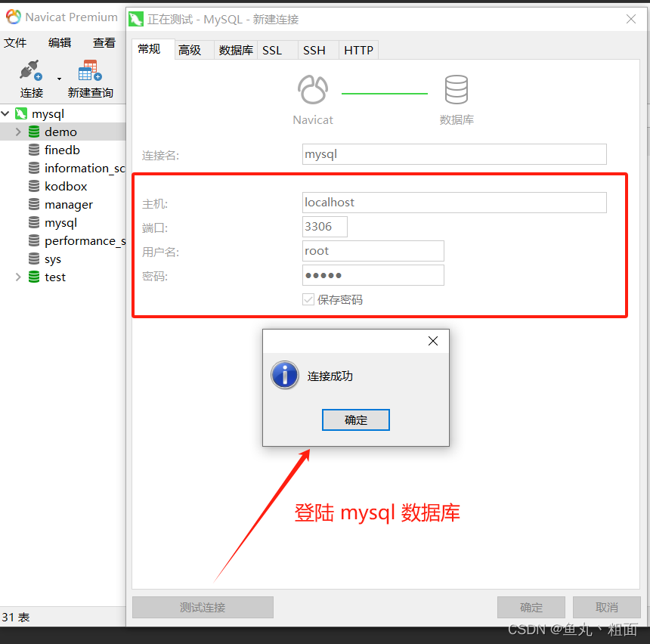Click the 取消 (Cancel) button
The height and width of the screenshot is (644, 650).
pyautogui.click(x=606, y=607)
